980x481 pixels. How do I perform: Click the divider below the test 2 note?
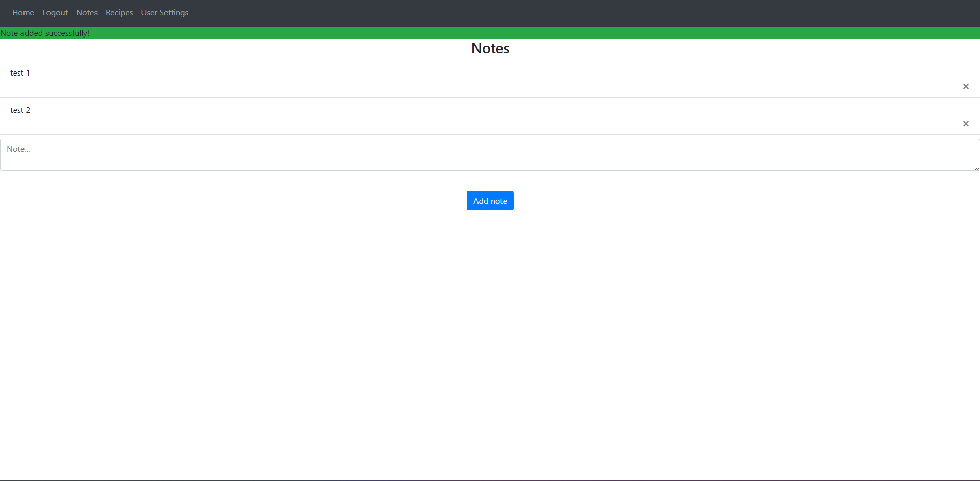pos(490,134)
